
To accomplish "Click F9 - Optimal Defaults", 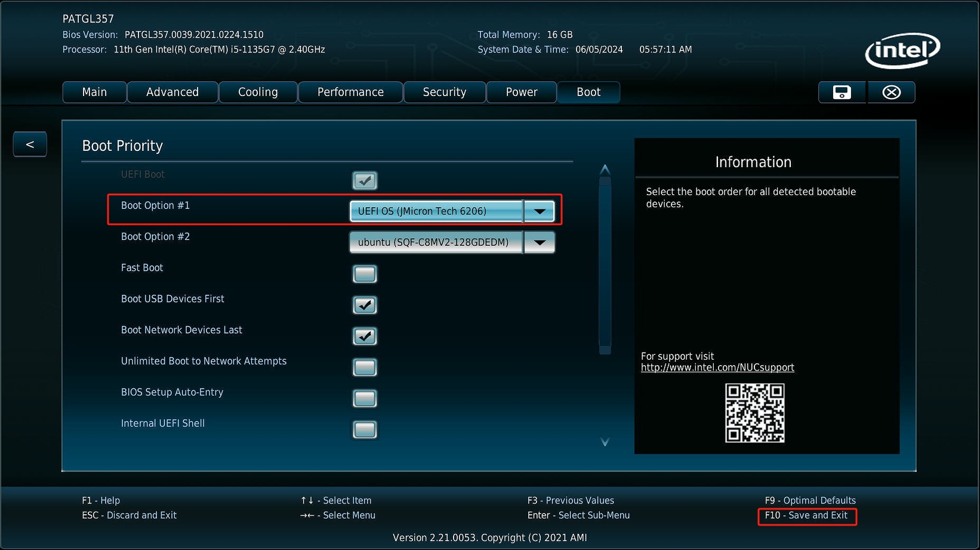I will click(x=810, y=500).
